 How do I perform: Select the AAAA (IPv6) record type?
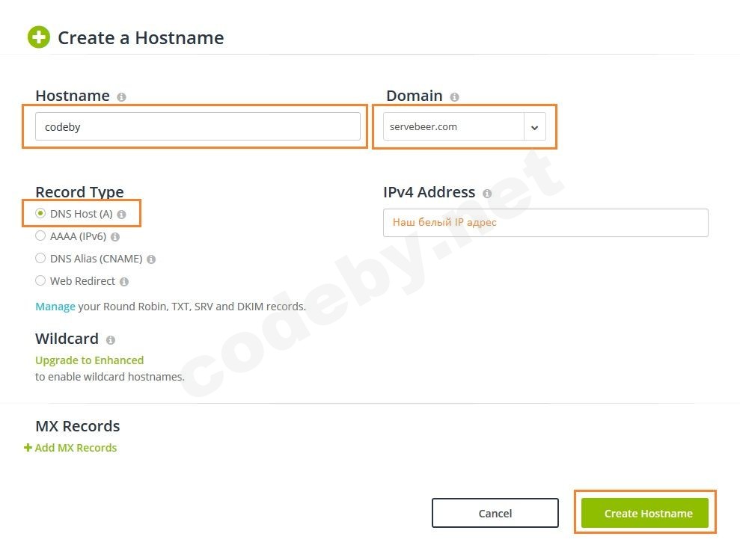coord(40,236)
